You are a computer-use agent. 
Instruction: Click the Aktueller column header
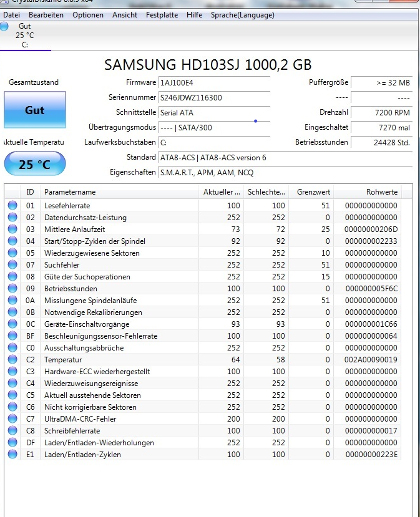pyautogui.click(x=221, y=192)
